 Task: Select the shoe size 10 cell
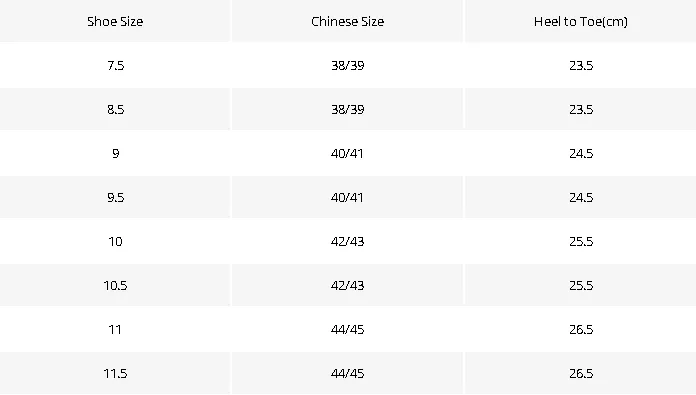[115, 241]
